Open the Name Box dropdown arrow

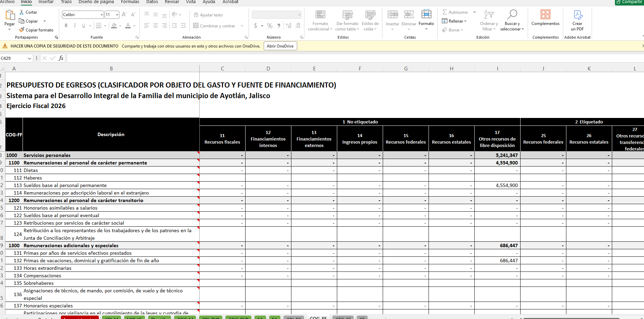[x=29, y=58]
